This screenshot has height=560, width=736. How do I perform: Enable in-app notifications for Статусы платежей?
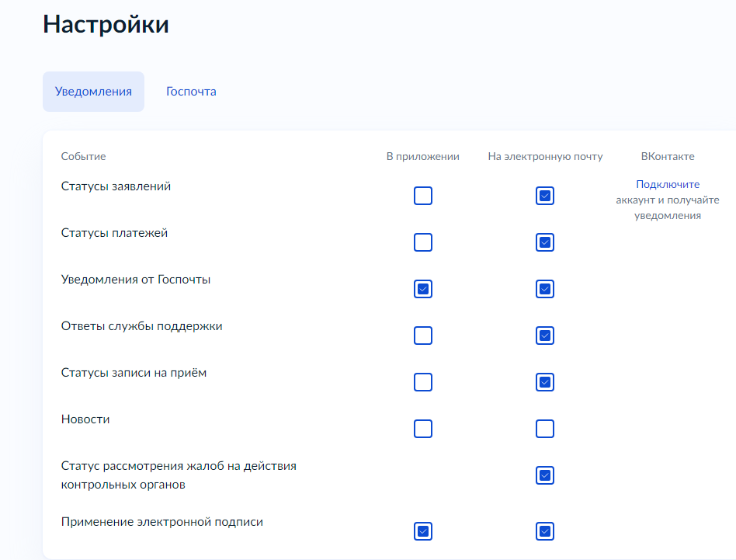pos(423,242)
